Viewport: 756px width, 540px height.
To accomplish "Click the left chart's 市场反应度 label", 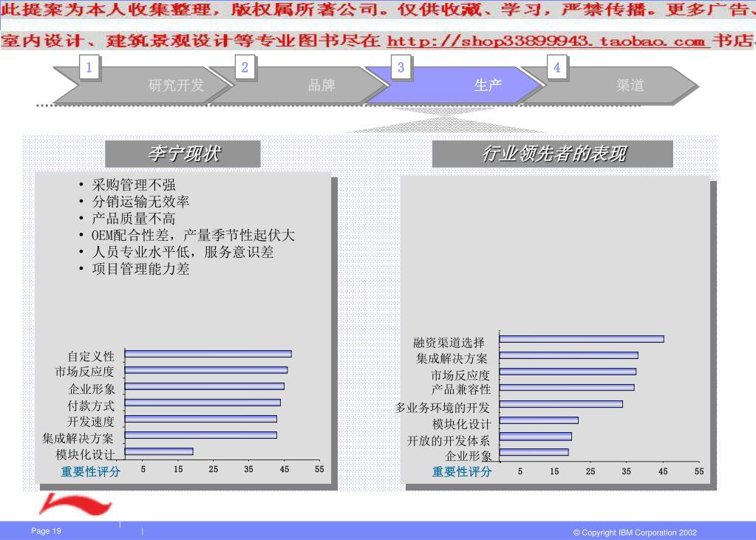I will [85, 372].
